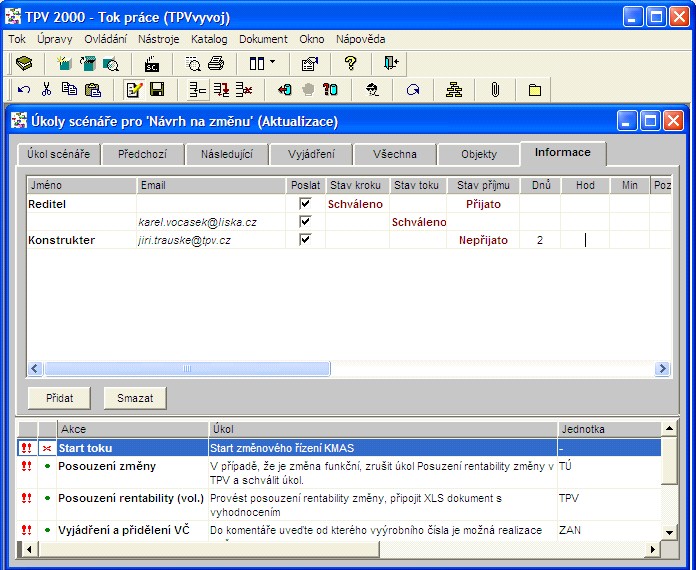The width and height of the screenshot is (696, 570).
Task: Open the Katalog menu
Action: (209, 39)
